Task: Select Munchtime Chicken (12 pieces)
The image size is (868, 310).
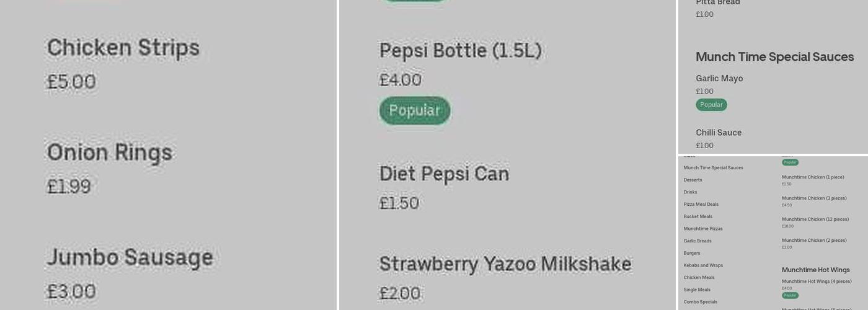Action: click(x=815, y=219)
